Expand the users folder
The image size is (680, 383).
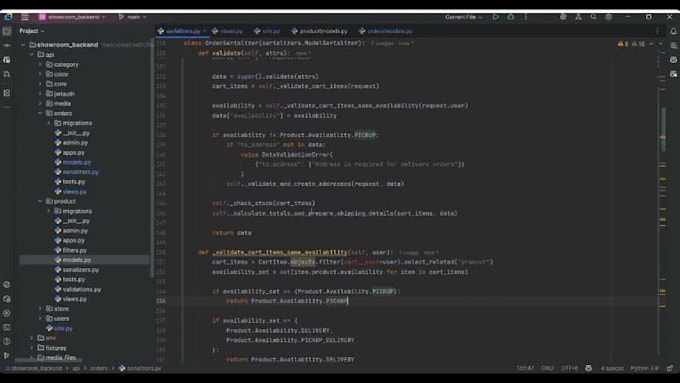[40, 318]
